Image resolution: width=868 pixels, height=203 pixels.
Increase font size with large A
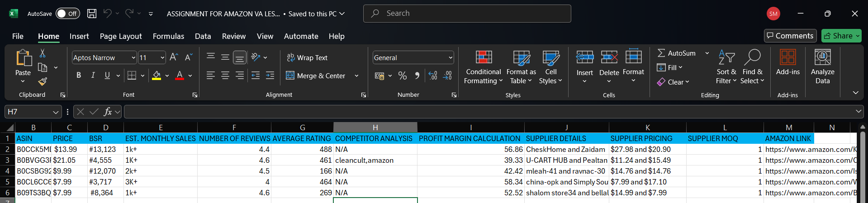(174, 57)
